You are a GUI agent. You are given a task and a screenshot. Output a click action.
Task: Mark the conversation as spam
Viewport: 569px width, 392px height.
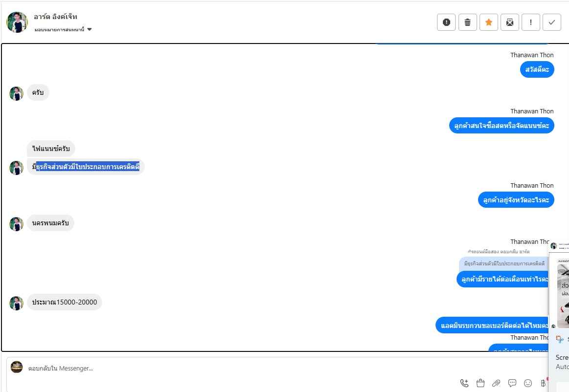446,22
